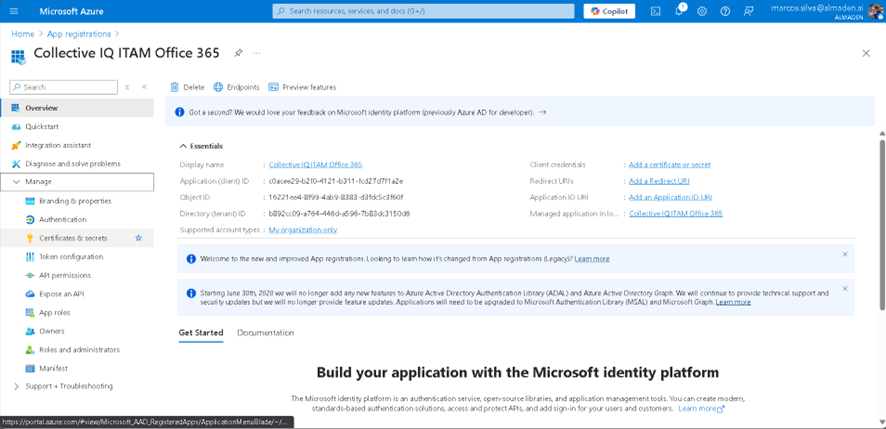Click the Branding & properties icon

[30, 201]
